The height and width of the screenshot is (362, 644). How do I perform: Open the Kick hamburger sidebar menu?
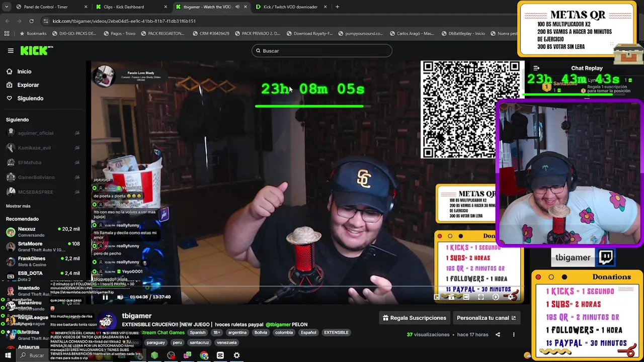coord(11,51)
